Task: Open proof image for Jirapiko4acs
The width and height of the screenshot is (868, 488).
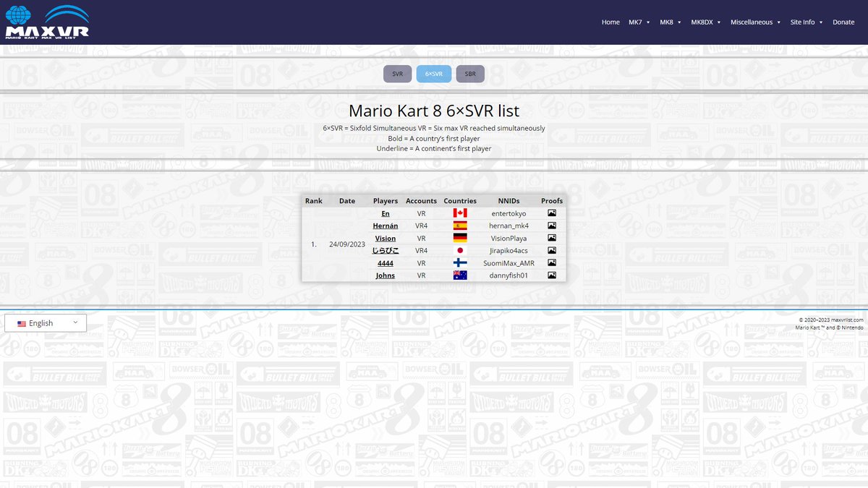Action: (552, 250)
